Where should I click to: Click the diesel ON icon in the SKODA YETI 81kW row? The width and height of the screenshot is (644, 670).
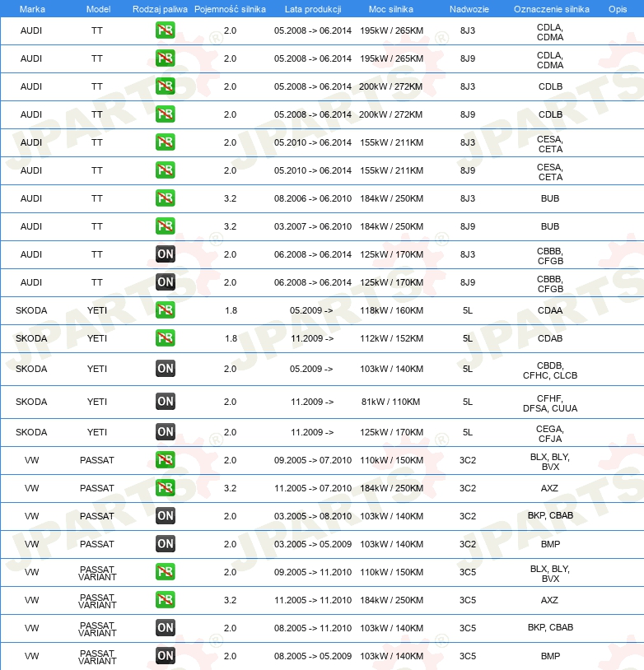click(165, 401)
